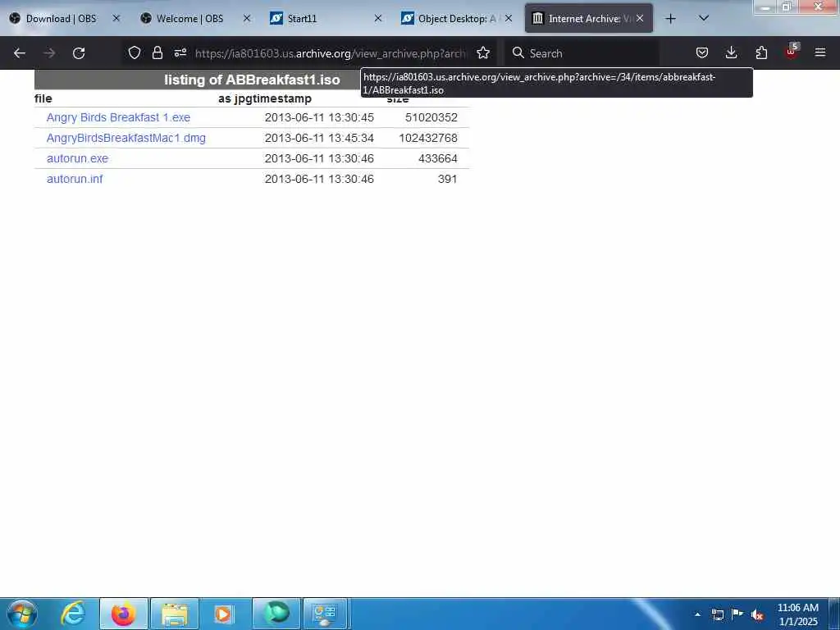Screen dimensions: 840x630
Task: Open the autorun.inf file link
Action: point(75,179)
